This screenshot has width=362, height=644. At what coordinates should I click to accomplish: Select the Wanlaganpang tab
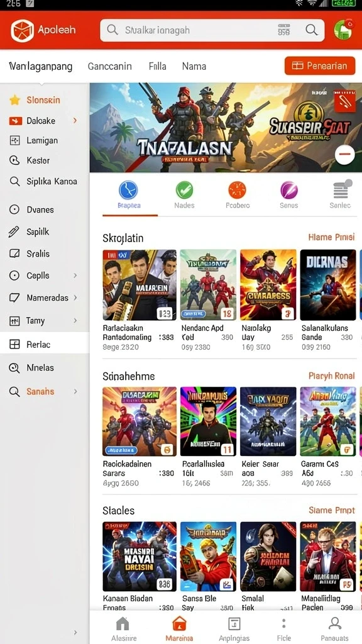[x=41, y=66]
